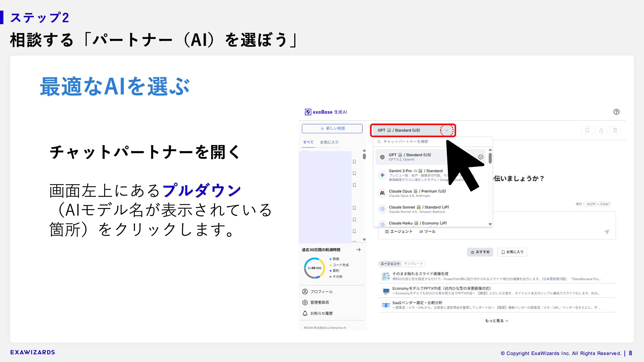
Task: Delete the chat with the trash icon
Action: 615,130
